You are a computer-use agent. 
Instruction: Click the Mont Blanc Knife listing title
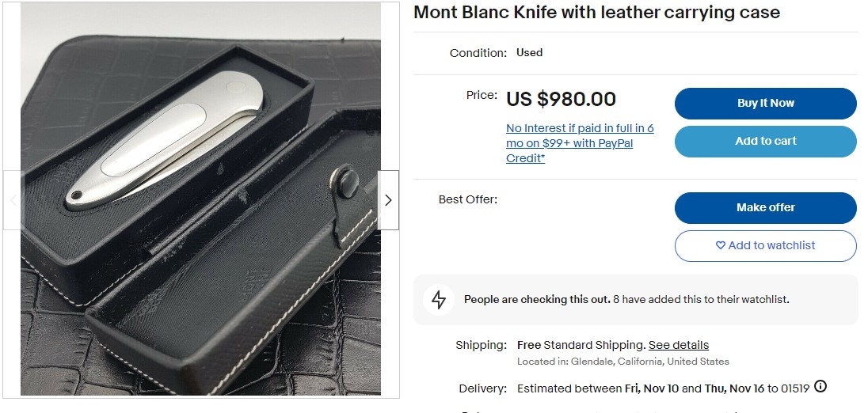[x=596, y=13]
